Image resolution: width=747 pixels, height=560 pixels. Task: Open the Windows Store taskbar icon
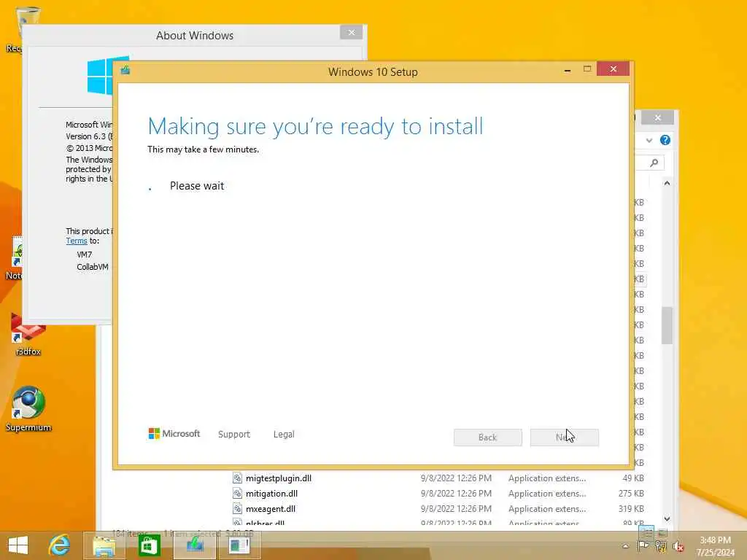point(149,545)
